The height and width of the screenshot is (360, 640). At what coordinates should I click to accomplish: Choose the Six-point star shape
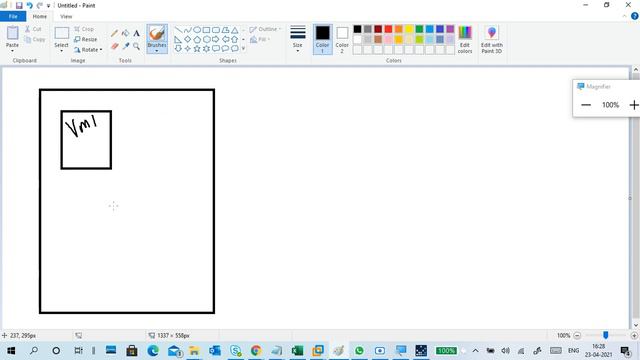[x=207, y=49]
